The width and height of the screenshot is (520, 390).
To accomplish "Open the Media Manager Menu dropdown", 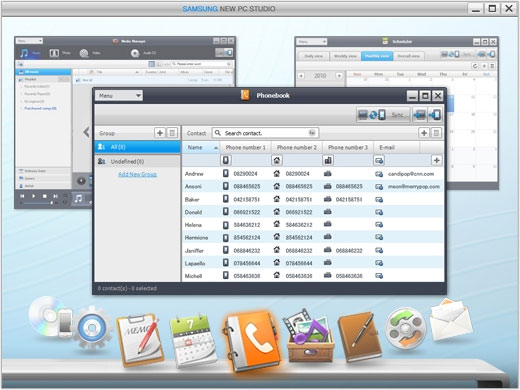I will click(x=29, y=41).
